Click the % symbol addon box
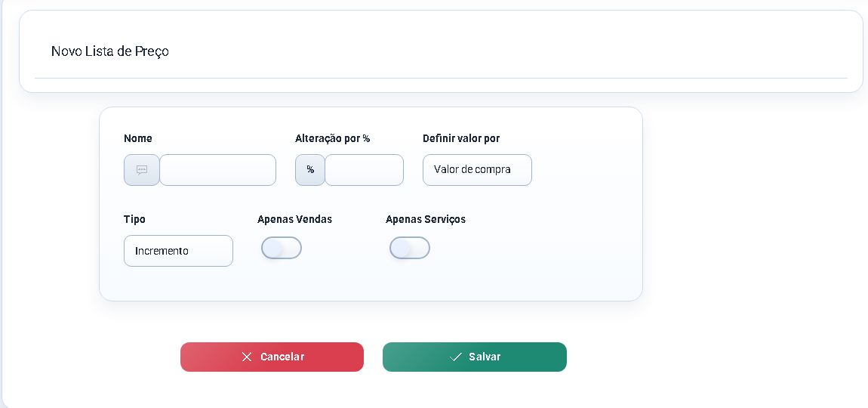Image resolution: width=868 pixels, height=408 pixels. [310, 170]
